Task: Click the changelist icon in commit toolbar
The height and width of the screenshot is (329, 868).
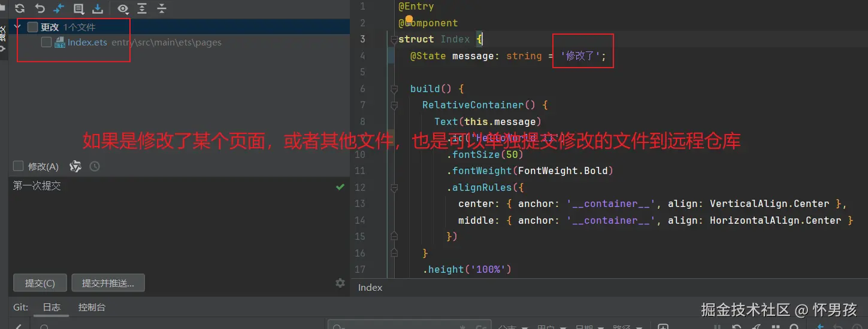Action: click(x=78, y=8)
